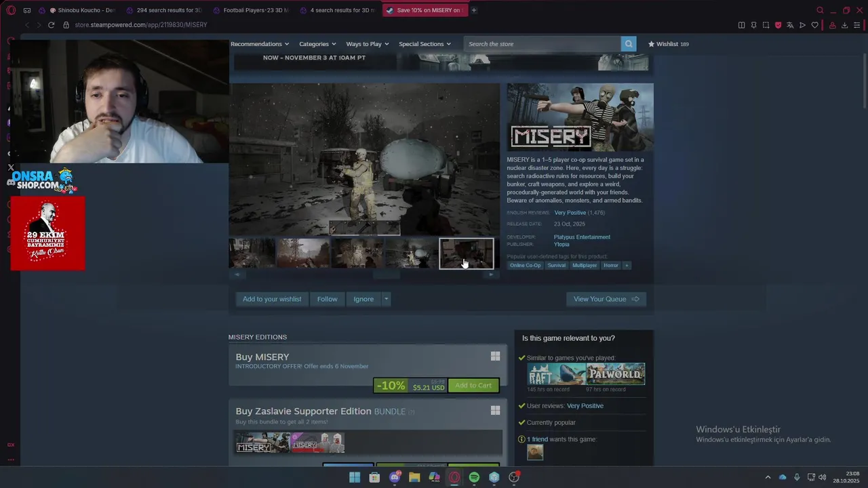Open File Explorer from the taskbar
The height and width of the screenshot is (488, 868).
pos(414,477)
